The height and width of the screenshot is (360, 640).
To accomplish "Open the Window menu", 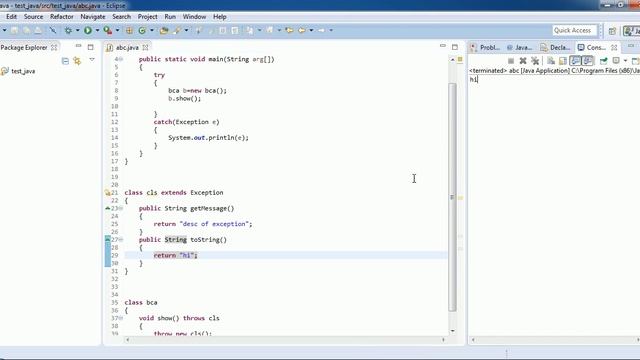I will pyautogui.click(x=194, y=17).
